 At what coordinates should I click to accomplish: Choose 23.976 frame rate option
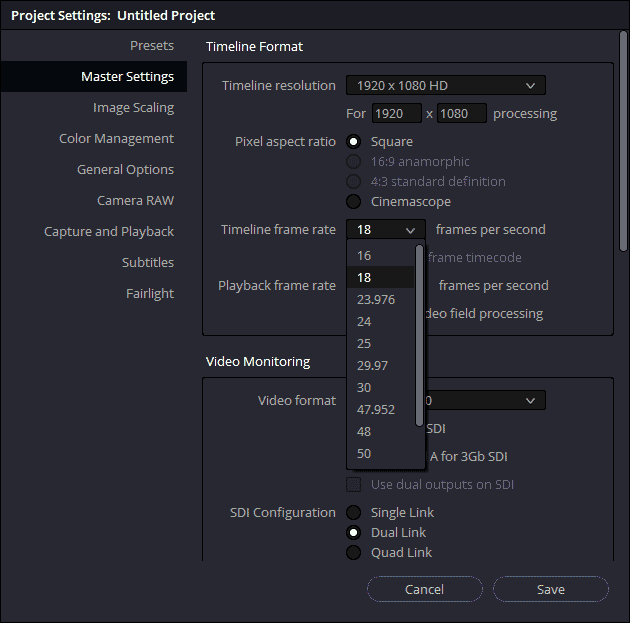(380, 299)
